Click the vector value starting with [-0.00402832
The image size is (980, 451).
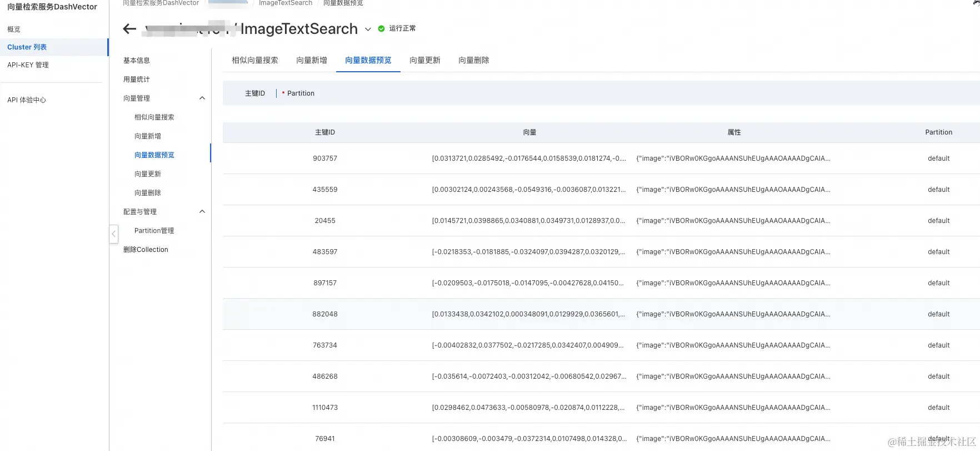point(528,345)
